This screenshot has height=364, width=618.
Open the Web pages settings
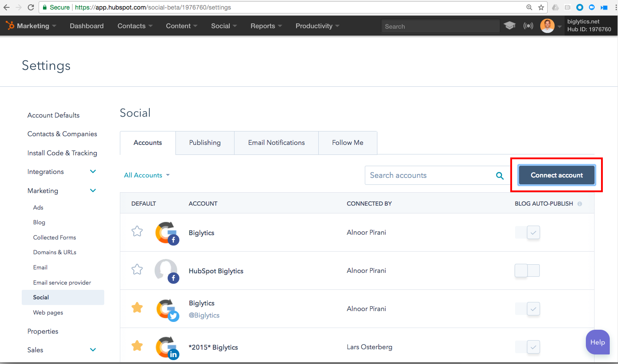tap(48, 312)
